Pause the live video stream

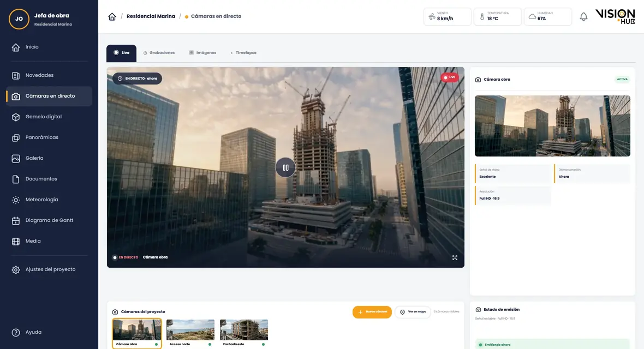pos(285,167)
